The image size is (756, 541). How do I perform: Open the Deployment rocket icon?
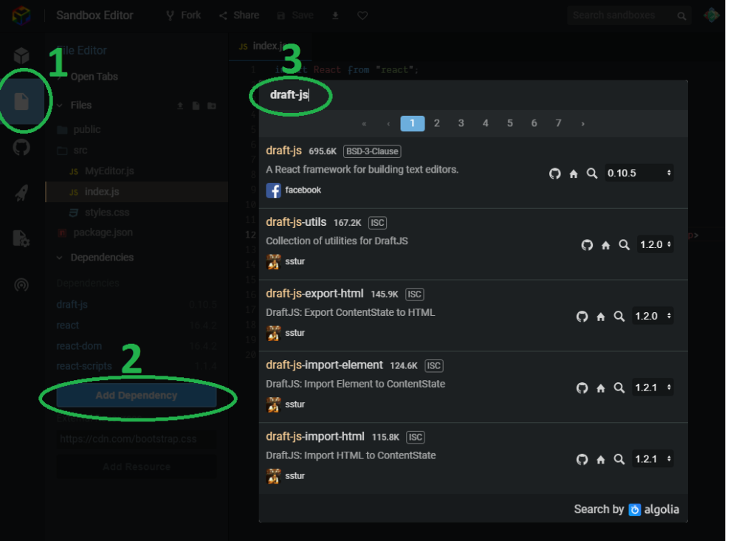coord(21,193)
